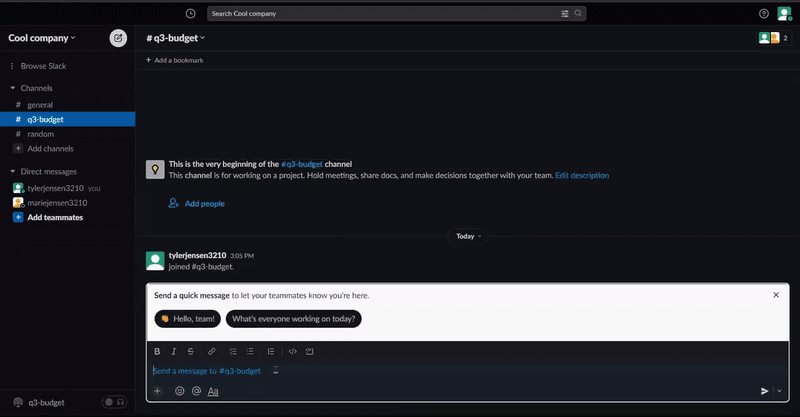Viewport: 800px width, 417px height.
Task: Toggle the huddle headphones switch
Action: [x=114, y=402]
